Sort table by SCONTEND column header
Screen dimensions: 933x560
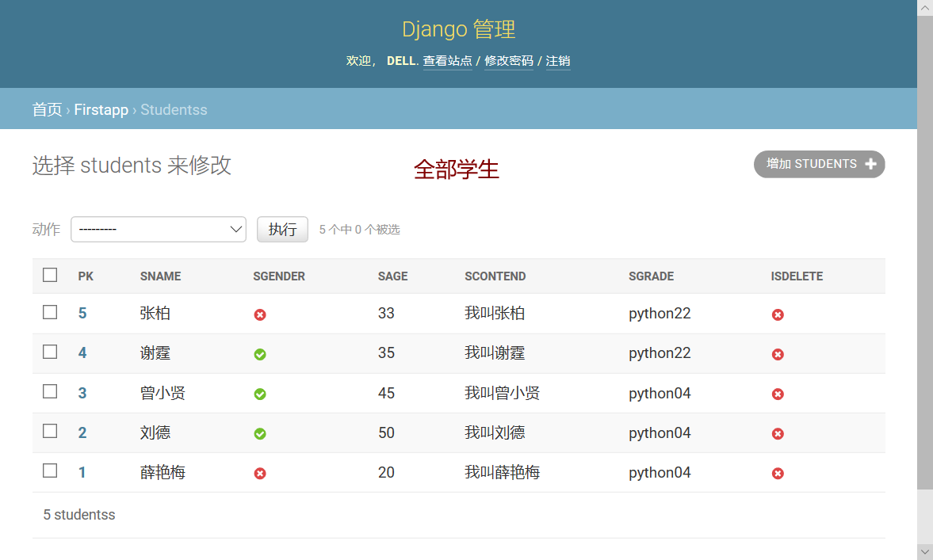coord(495,276)
